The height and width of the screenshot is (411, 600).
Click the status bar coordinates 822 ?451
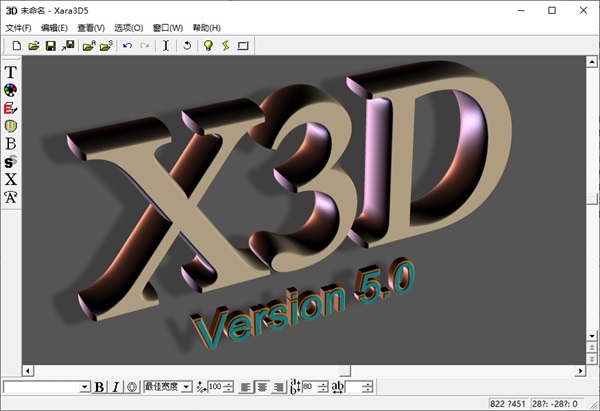point(507,404)
